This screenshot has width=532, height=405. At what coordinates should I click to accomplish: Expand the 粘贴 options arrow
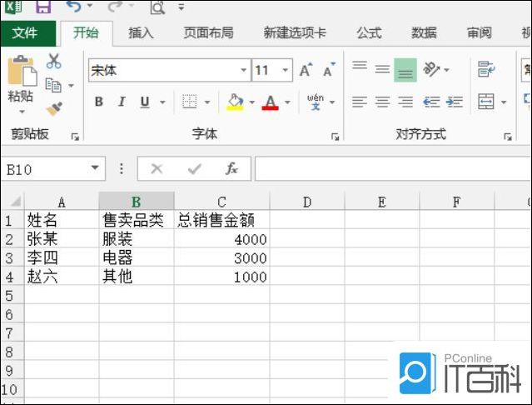tap(22, 112)
